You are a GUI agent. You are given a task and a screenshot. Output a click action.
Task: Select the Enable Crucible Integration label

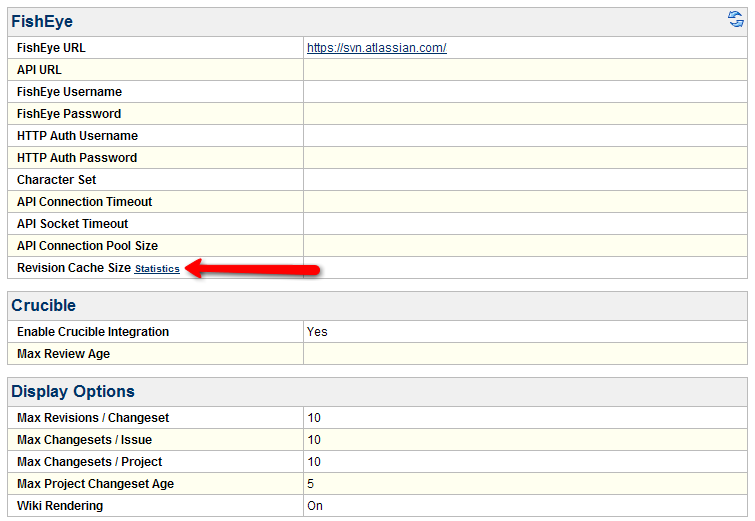coord(93,332)
